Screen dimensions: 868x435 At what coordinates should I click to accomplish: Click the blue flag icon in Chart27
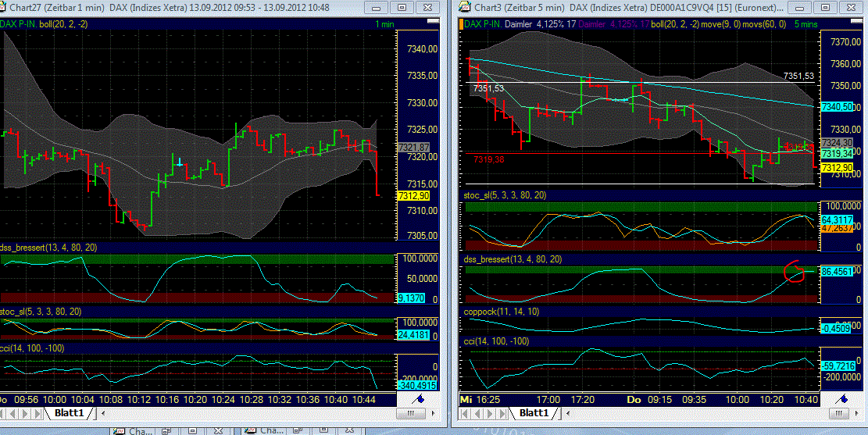click(419, 399)
